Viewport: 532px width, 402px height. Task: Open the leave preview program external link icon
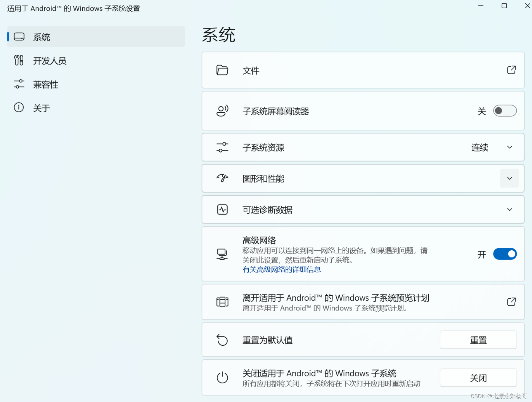[511, 302]
